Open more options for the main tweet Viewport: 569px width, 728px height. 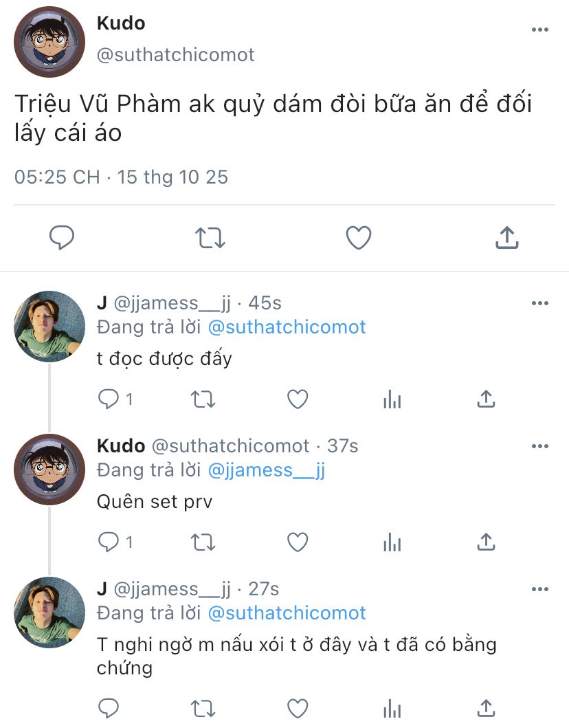[540, 30]
